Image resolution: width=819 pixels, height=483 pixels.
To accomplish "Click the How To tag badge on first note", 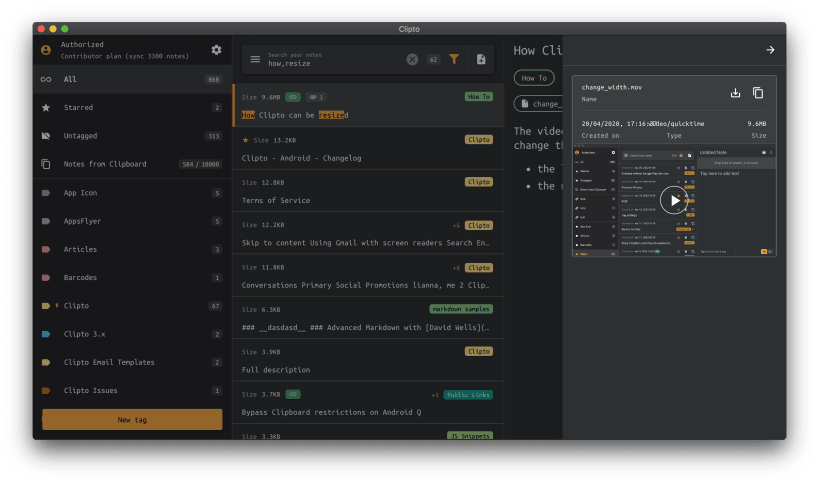I will [478, 97].
